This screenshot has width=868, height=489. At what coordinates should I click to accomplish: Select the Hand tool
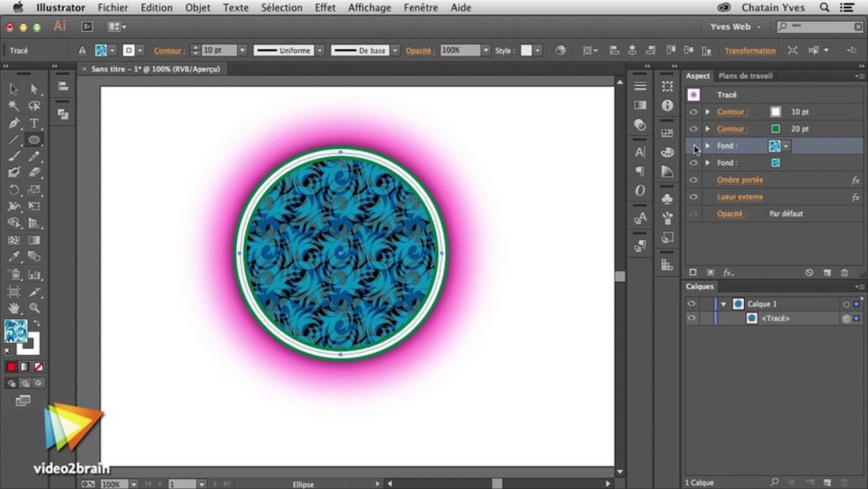pos(14,308)
